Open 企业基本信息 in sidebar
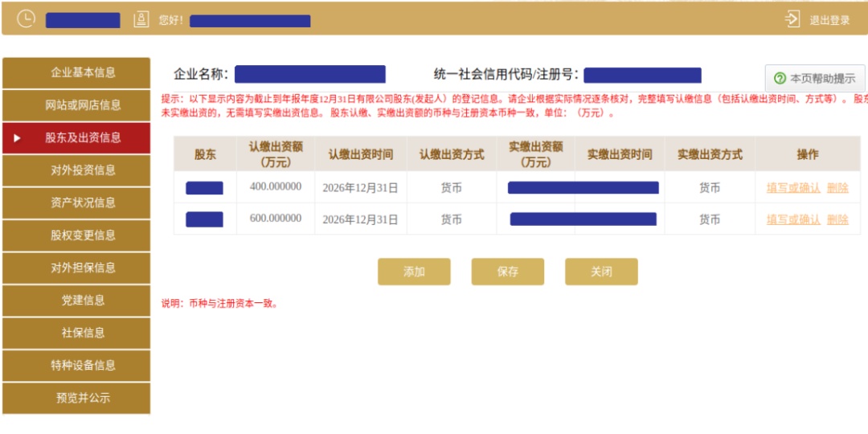868x434 pixels. pyautogui.click(x=76, y=72)
